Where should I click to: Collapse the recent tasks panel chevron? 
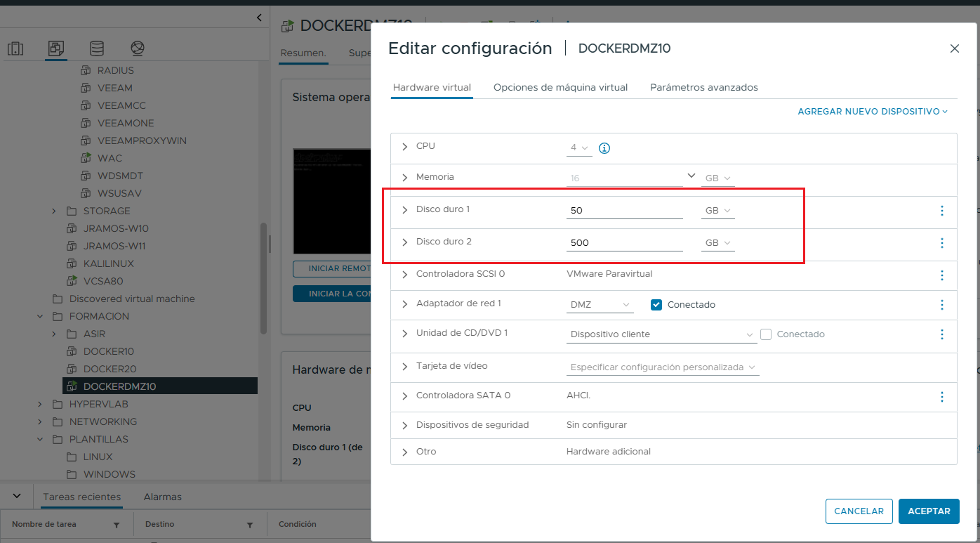[x=17, y=496]
